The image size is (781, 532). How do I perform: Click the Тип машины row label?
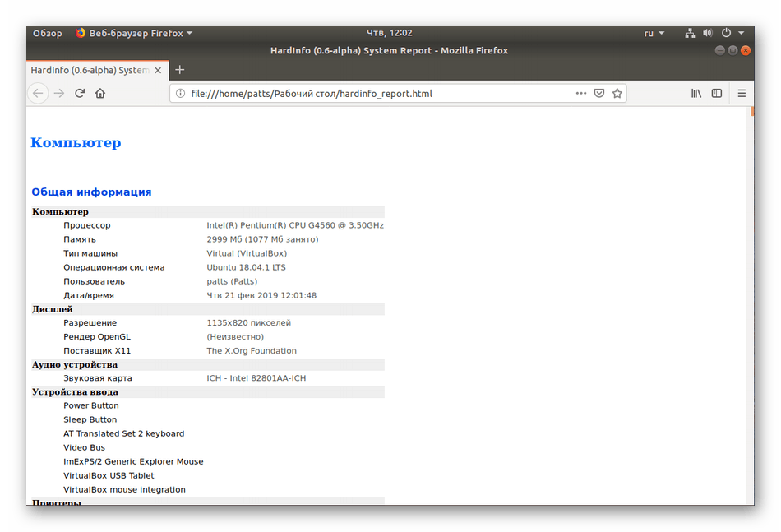tap(90, 253)
